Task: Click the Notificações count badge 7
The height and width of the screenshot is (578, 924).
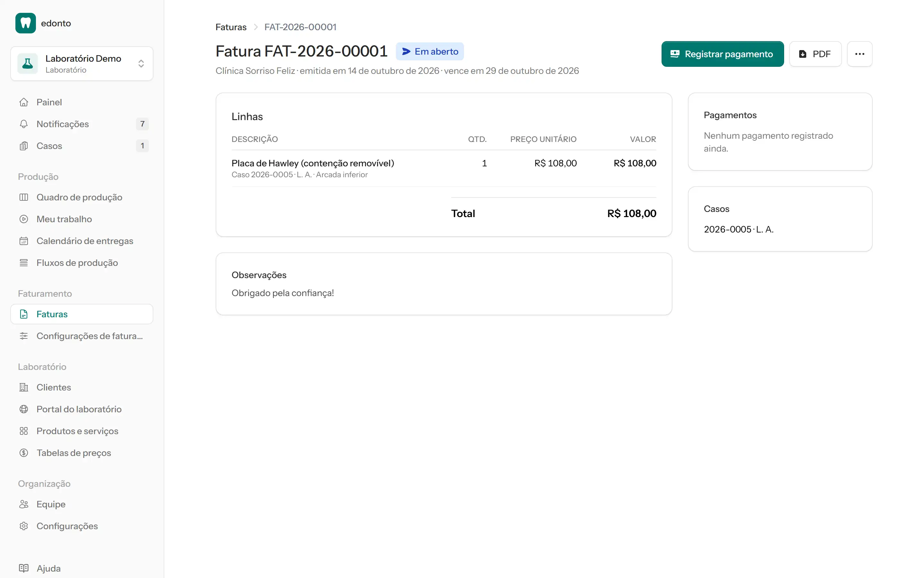Action: click(142, 124)
